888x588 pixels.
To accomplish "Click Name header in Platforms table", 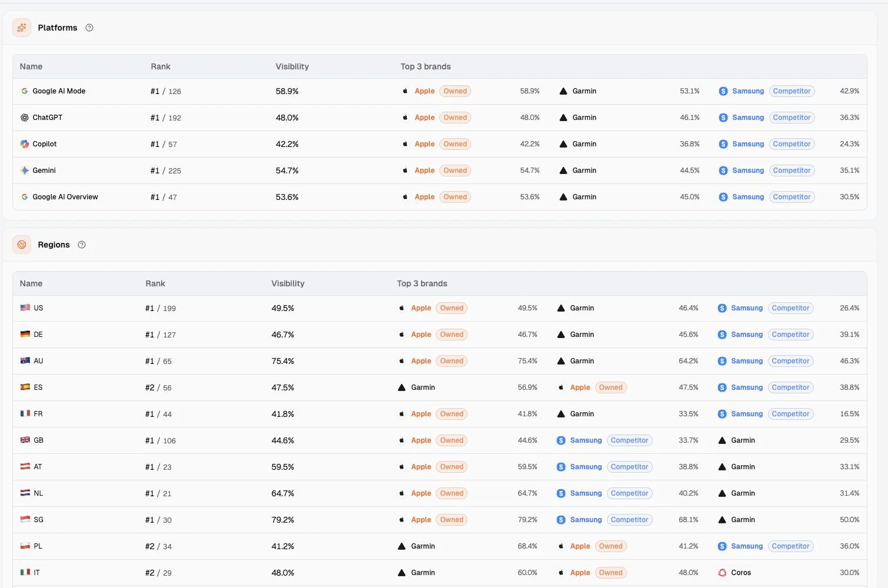I will click(31, 66).
